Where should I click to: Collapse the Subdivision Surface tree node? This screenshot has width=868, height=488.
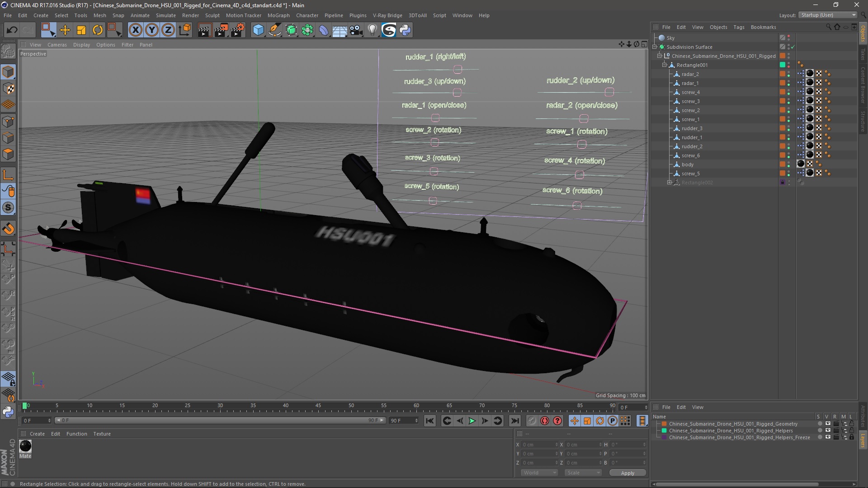655,47
